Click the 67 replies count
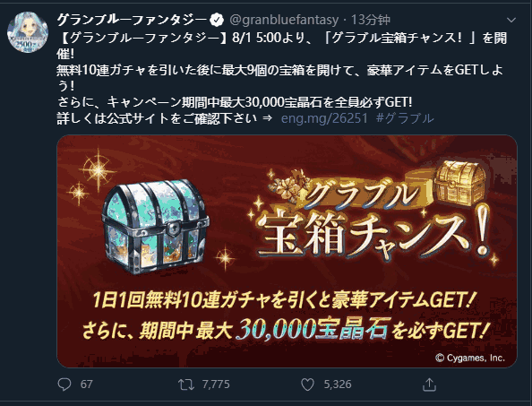Screen dimensions: 532x406 click(87, 384)
